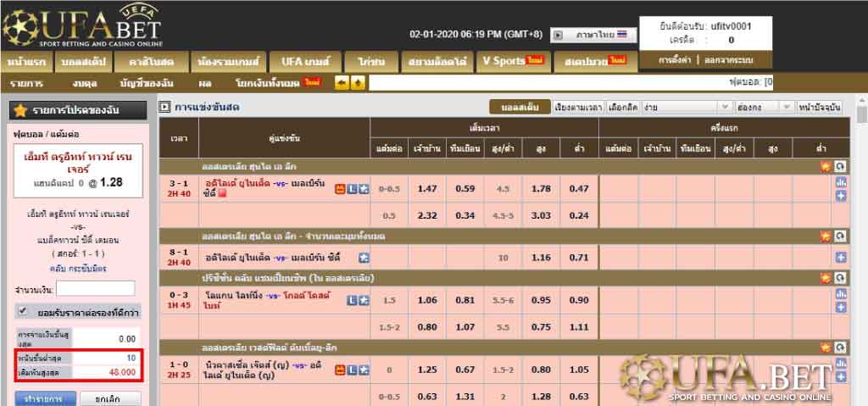
Task: Refresh the first league header odds
Action: tap(840, 166)
